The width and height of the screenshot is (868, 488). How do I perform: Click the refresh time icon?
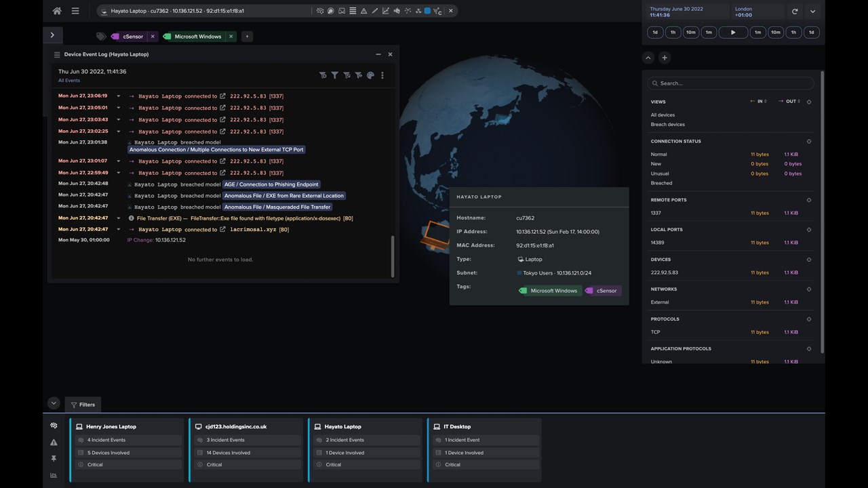click(795, 12)
